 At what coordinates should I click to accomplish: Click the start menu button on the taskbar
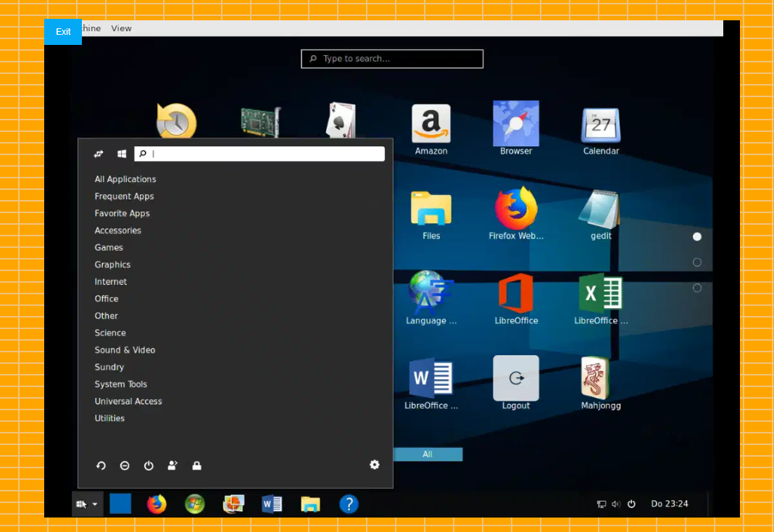pos(81,504)
